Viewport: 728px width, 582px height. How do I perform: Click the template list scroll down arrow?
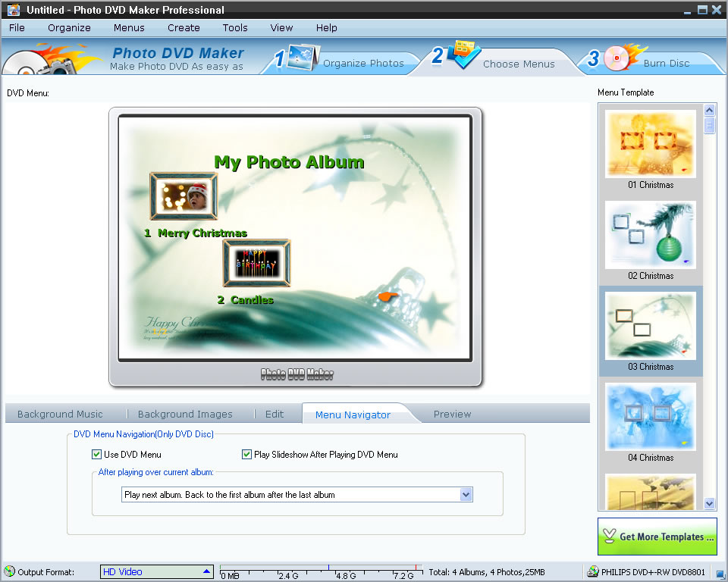(709, 503)
